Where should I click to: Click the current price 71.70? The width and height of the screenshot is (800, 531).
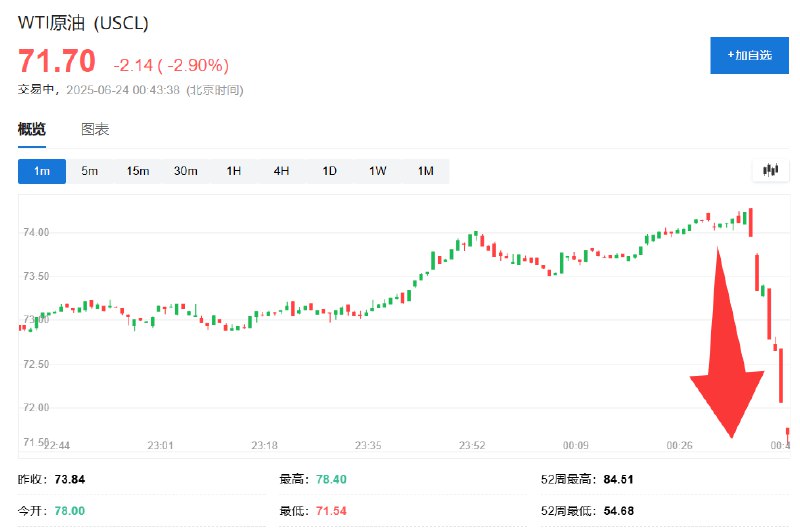[57, 61]
